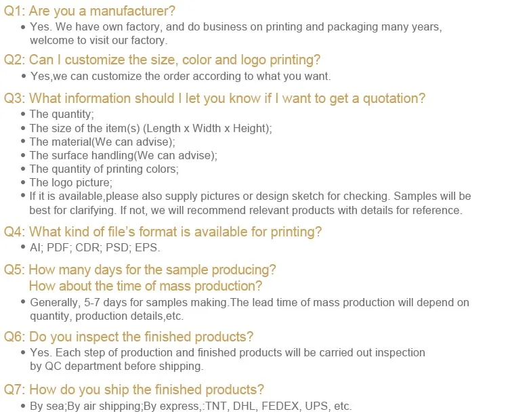Click the 'Length x Width x Height' bullet item
Image resolution: width=508 pixels, height=420 pixels.
tap(150, 128)
